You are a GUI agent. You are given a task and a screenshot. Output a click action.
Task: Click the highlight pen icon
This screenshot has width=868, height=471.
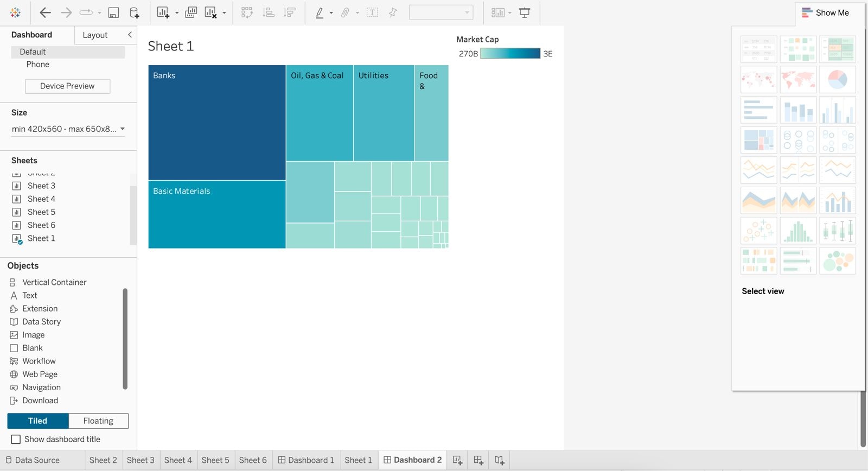(x=320, y=12)
